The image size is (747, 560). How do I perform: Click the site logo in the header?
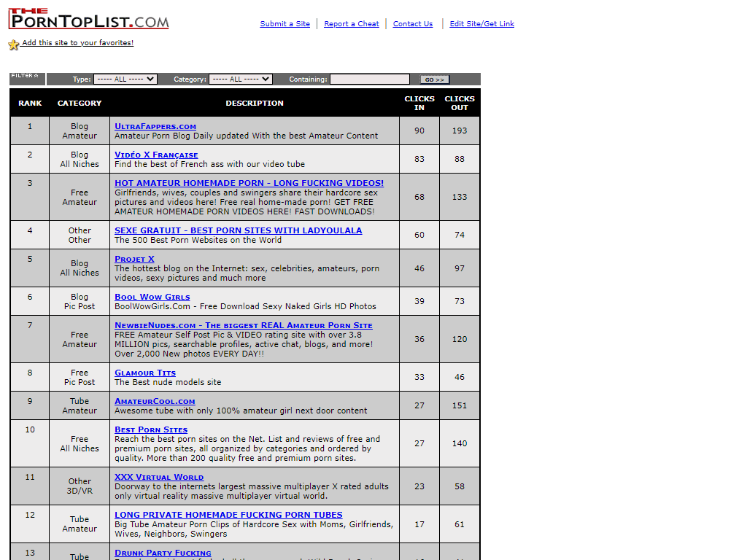click(88, 19)
